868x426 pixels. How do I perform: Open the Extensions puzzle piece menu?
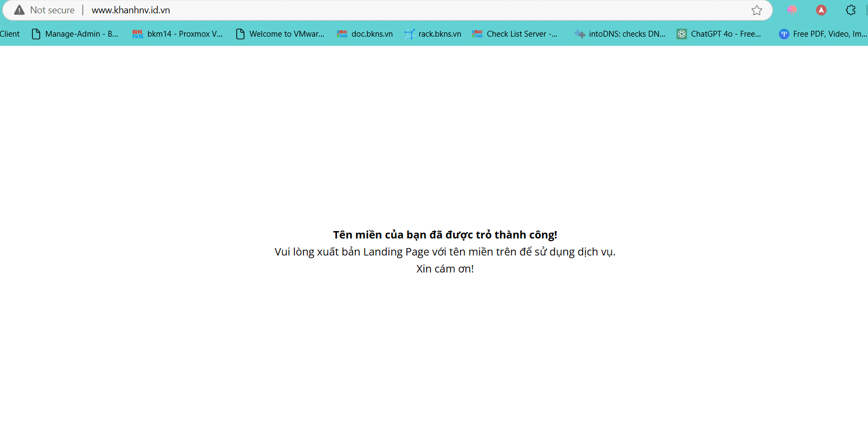pyautogui.click(x=850, y=10)
